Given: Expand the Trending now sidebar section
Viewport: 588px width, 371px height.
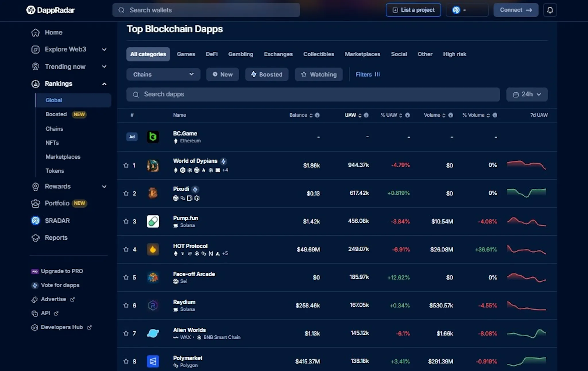Looking at the screenshot, I should click(x=69, y=67).
